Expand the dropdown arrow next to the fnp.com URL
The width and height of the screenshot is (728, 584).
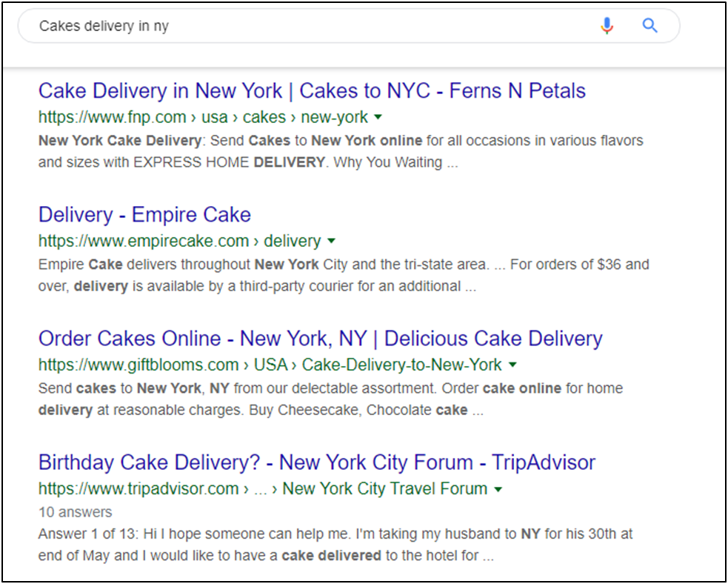(378, 117)
